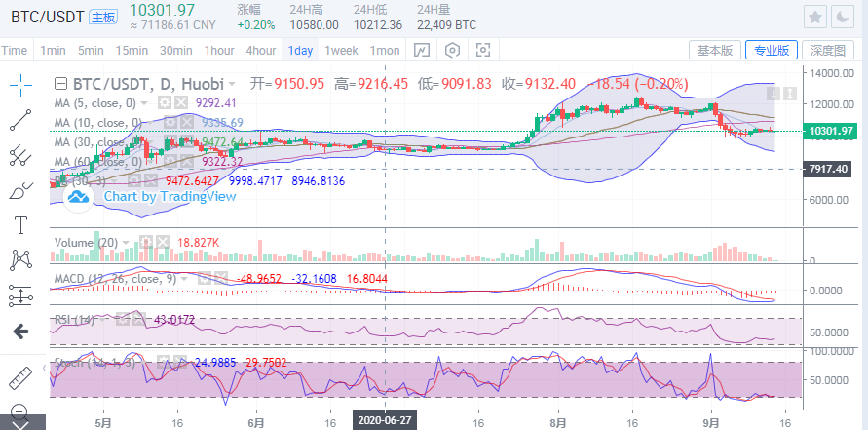The height and width of the screenshot is (430, 868).
Task: Remove the Volume (20) indicator
Action: pos(162,242)
